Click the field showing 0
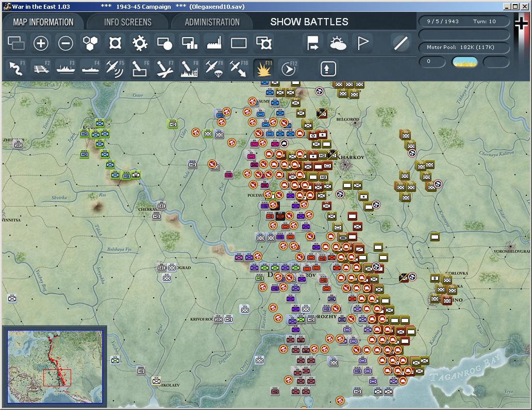This screenshot has height=410, width=532. [432, 61]
